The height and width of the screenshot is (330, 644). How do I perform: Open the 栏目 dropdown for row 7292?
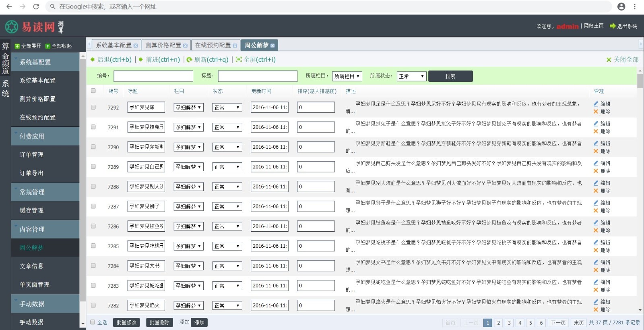[188, 108]
